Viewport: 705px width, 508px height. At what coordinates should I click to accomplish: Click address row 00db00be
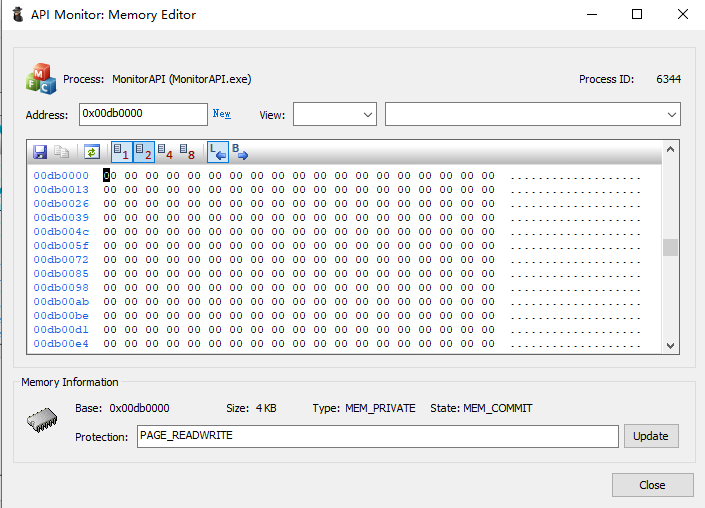point(61,316)
